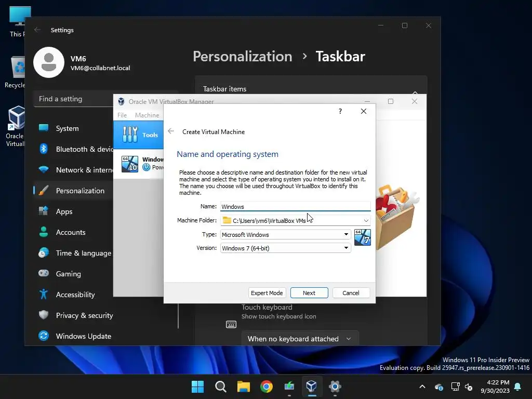Cancel the Create Virtual Machine dialog
Viewport: 532px width, 399px height.
351,293
